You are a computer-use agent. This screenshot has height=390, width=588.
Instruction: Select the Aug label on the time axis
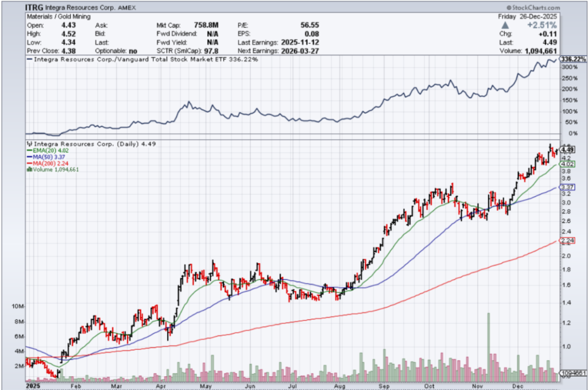tap(343, 387)
